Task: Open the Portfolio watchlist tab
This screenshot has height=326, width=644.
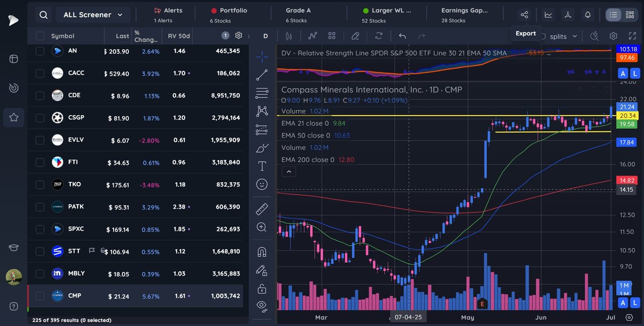Action: click(229, 15)
